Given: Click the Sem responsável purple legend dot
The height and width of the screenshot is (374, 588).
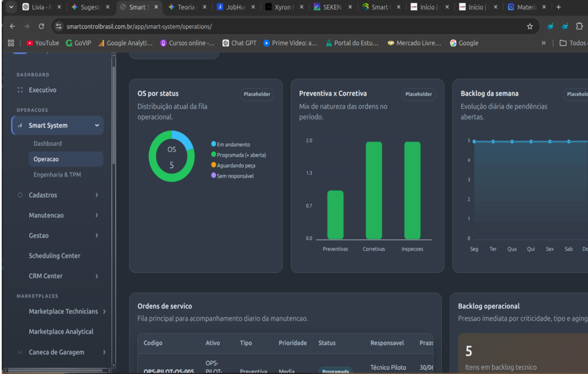Looking at the screenshot, I should point(213,175).
